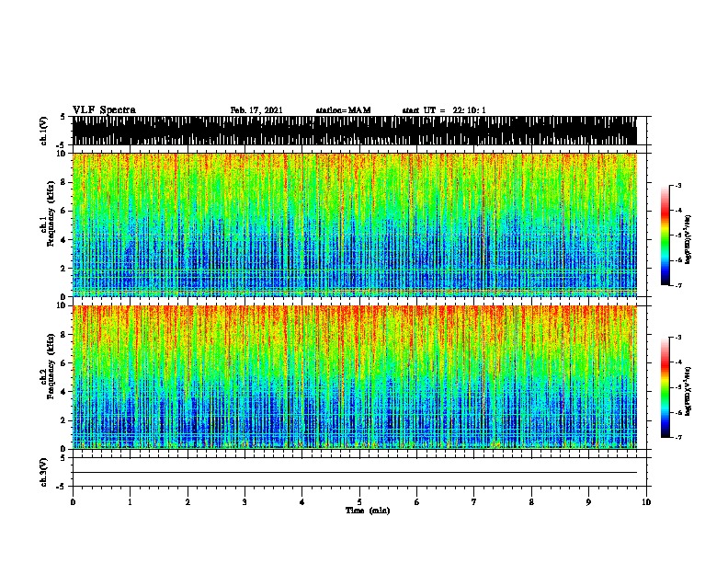The height and width of the screenshot is (563, 728).
Task: Click the "0" tick on the time axis
Action: [73, 502]
